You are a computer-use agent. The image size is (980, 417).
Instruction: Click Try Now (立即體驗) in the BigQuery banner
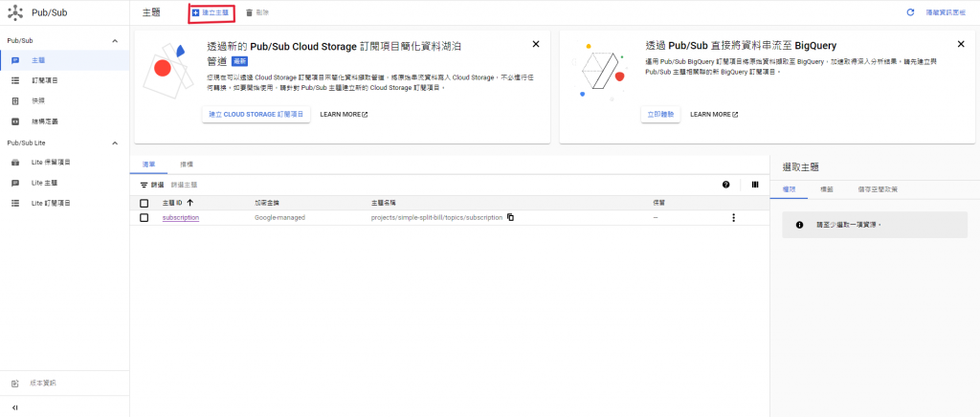(660, 114)
